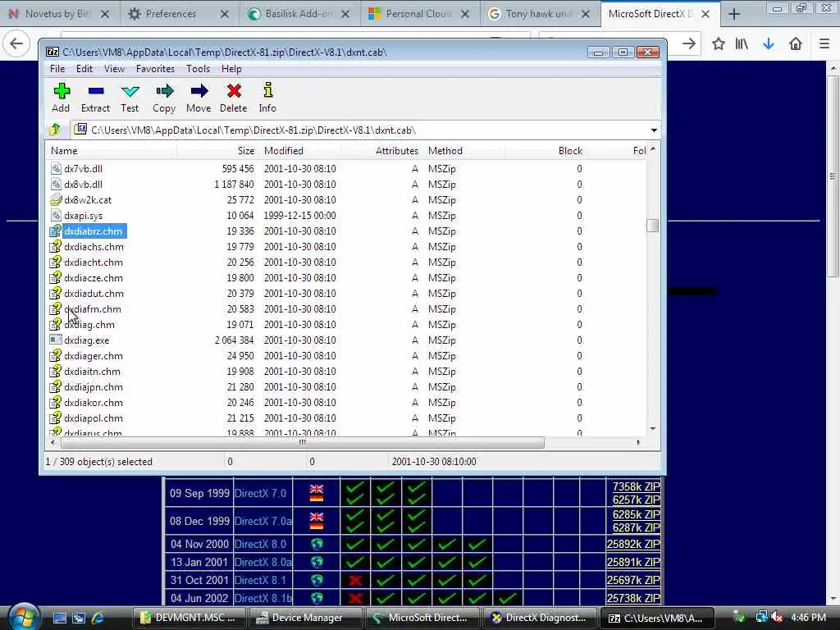
Task: Click the Move toolbar icon
Action: tap(199, 91)
